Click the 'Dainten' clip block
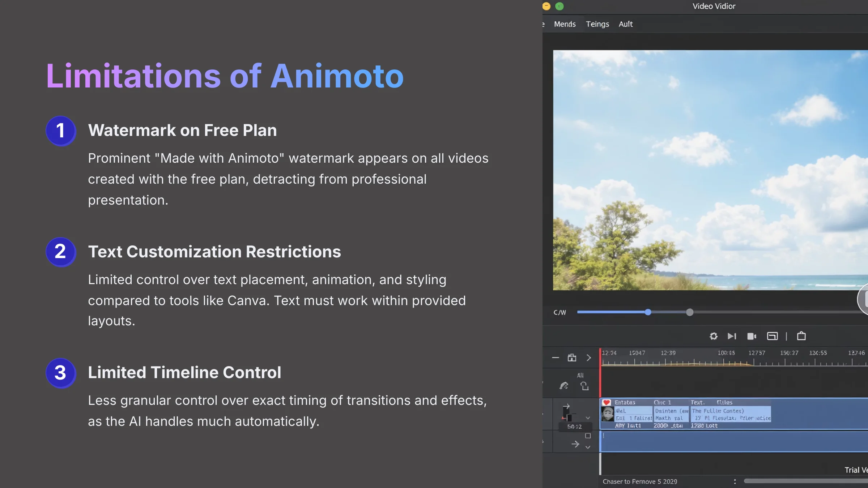The image size is (868, 488). point(671,414)
